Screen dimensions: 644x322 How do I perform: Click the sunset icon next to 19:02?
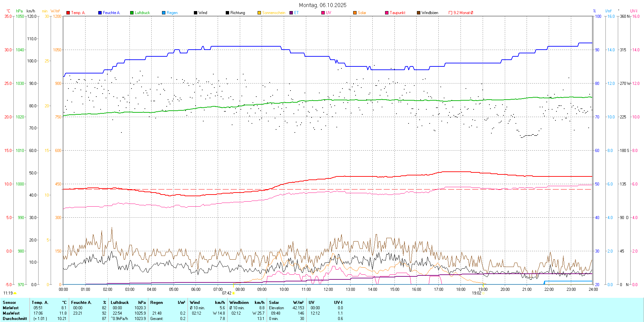(x=483, y=293)
